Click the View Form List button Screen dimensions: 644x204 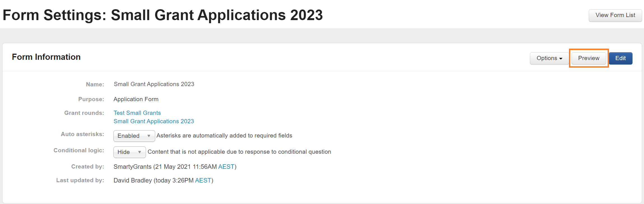(615, 15)
